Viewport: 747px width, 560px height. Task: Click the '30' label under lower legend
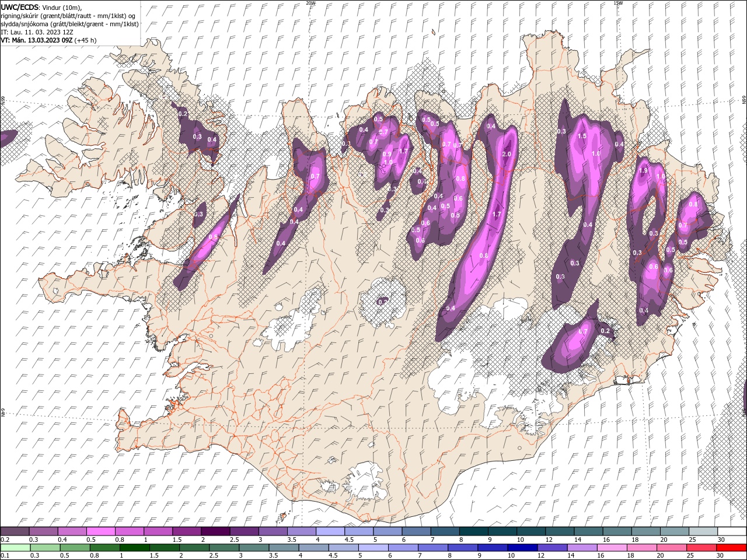(x=720, y=555)
